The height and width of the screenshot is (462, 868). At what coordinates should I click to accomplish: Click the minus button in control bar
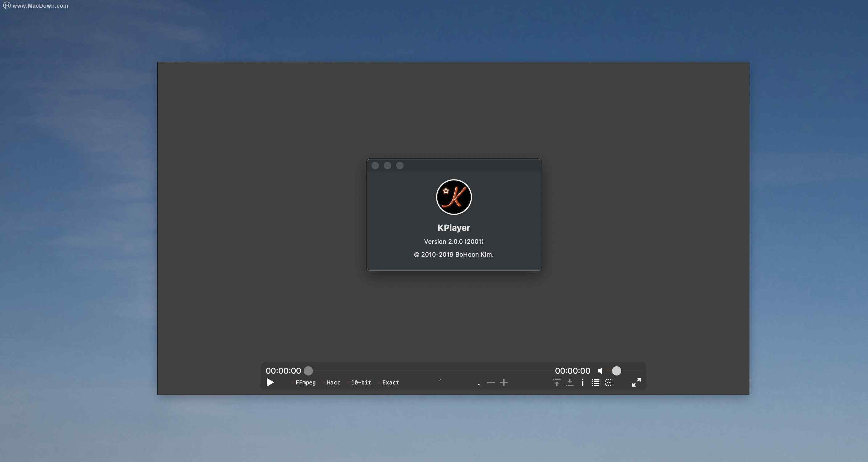tap(491, 382)
